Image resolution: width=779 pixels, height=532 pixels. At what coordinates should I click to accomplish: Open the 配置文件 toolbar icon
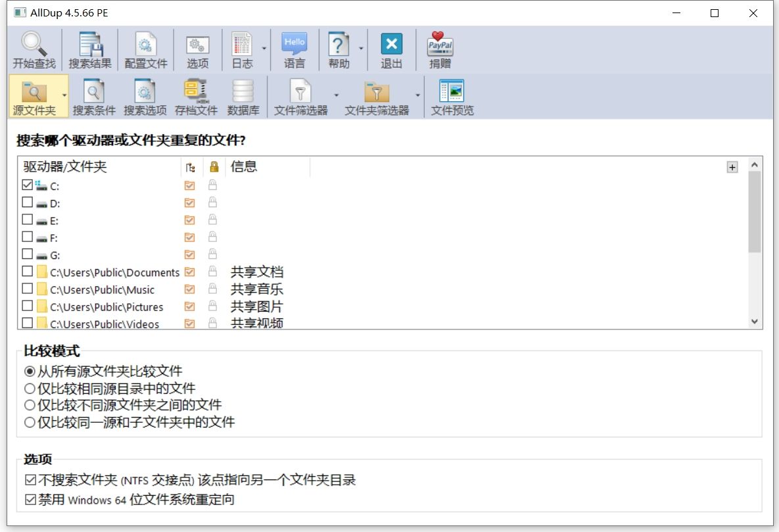point(145,44)
